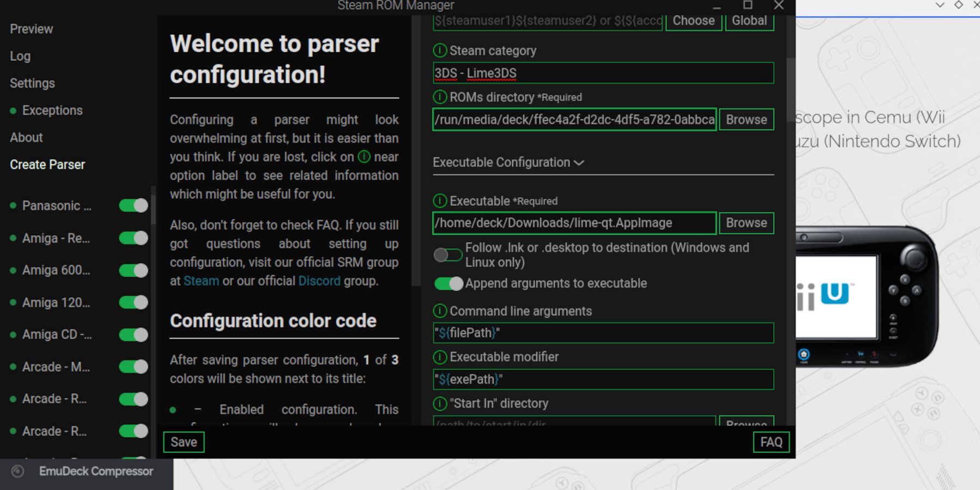Browse for ROMs directory
The height and width of the screenshot is (490, 980).
746,120
